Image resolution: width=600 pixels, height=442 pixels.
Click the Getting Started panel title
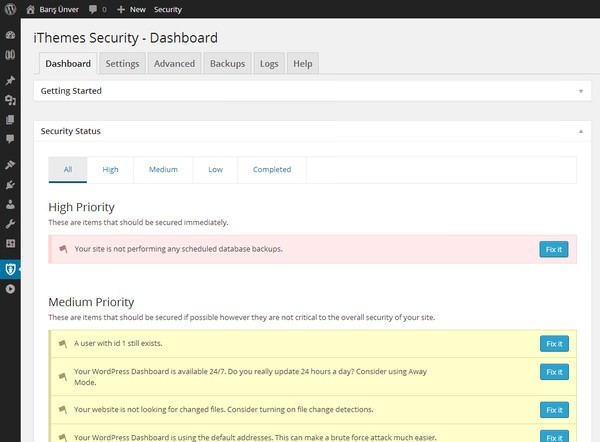click(71, 91)
